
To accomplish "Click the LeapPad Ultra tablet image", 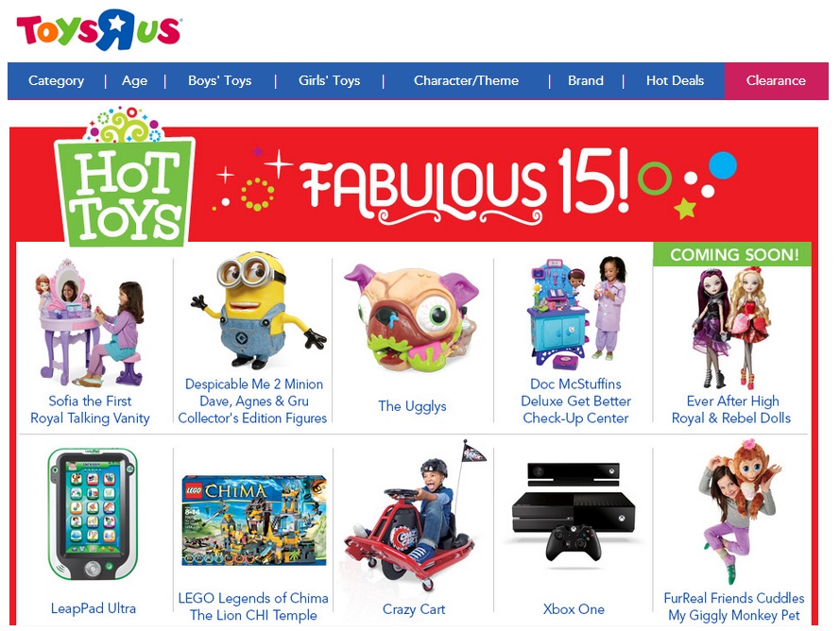I will coord(93,514).
